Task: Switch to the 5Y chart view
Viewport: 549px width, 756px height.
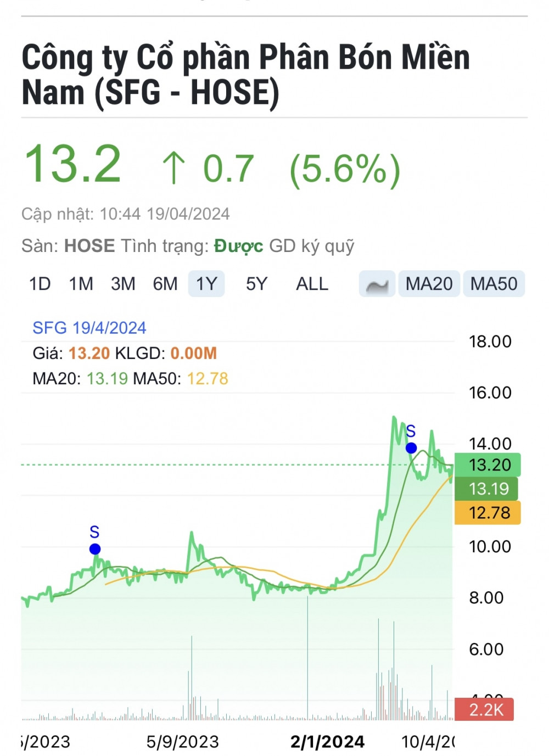Action: (x=256, y=284)
